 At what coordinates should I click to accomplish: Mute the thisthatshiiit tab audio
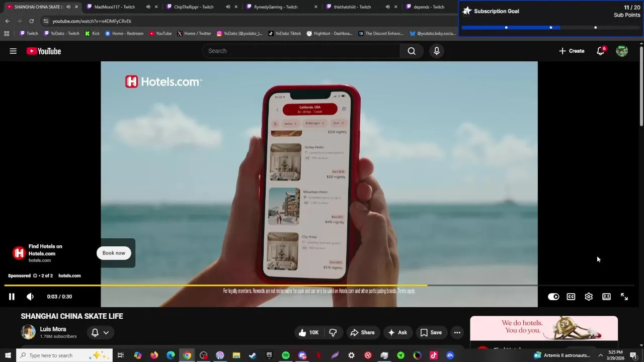tap(387, 7)
